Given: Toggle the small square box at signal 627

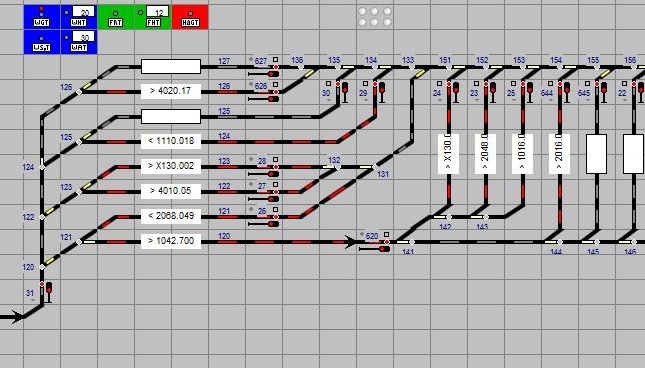Looking at the screenshot, I should pos(276,60).
